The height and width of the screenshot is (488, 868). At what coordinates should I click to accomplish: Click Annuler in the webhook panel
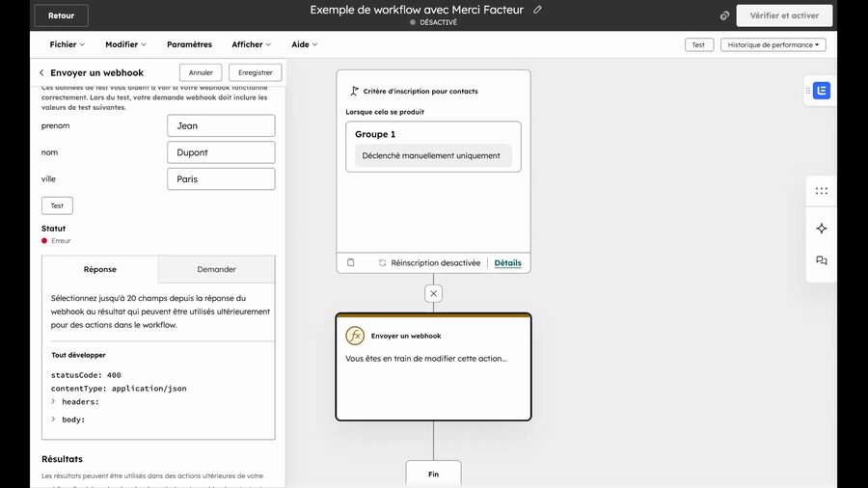201,72
